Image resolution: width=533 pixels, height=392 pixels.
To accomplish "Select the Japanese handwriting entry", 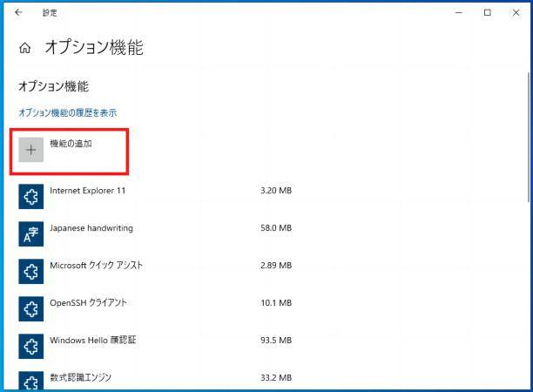I will click(x=91, y=228).
